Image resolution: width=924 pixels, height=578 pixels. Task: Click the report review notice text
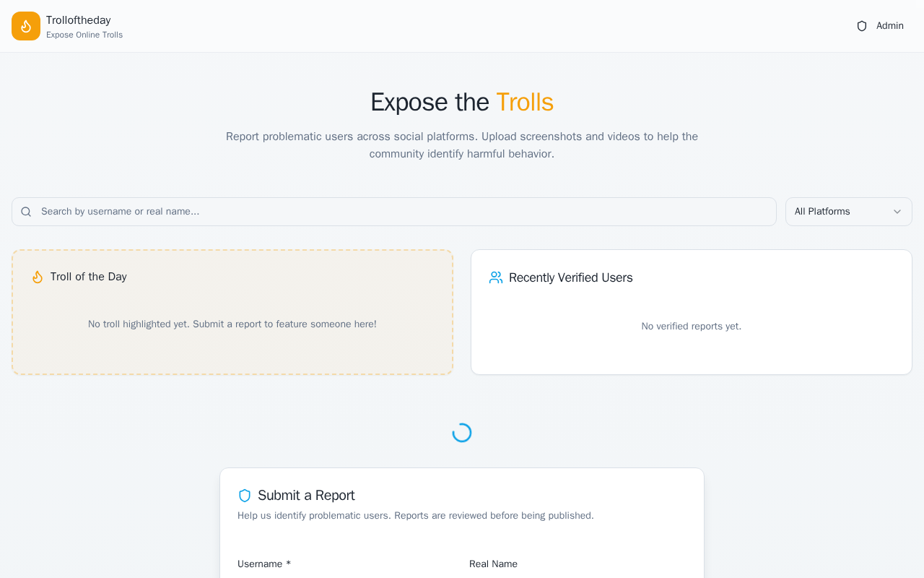point(416,516)
